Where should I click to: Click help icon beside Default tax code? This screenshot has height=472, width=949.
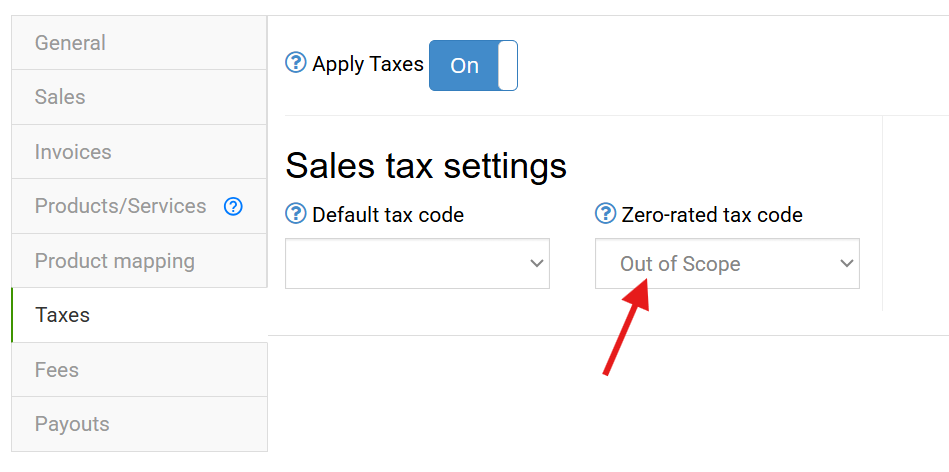(295, 214)
